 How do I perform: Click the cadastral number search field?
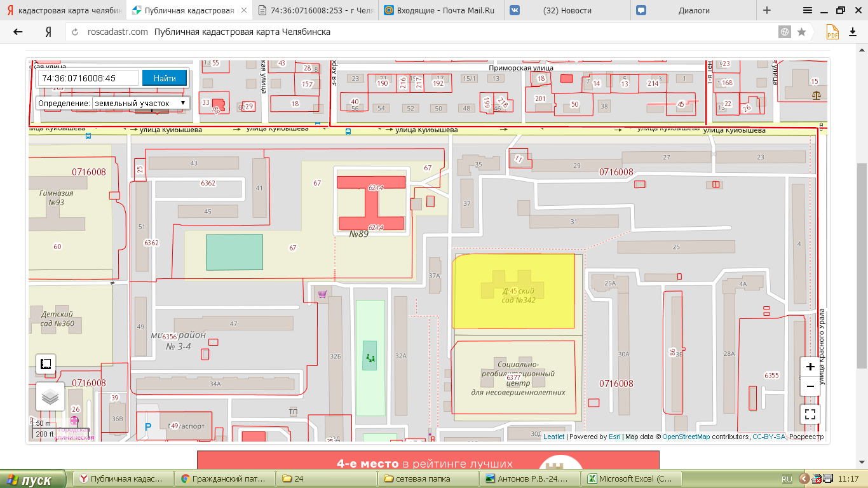click(x=89, y=78)
